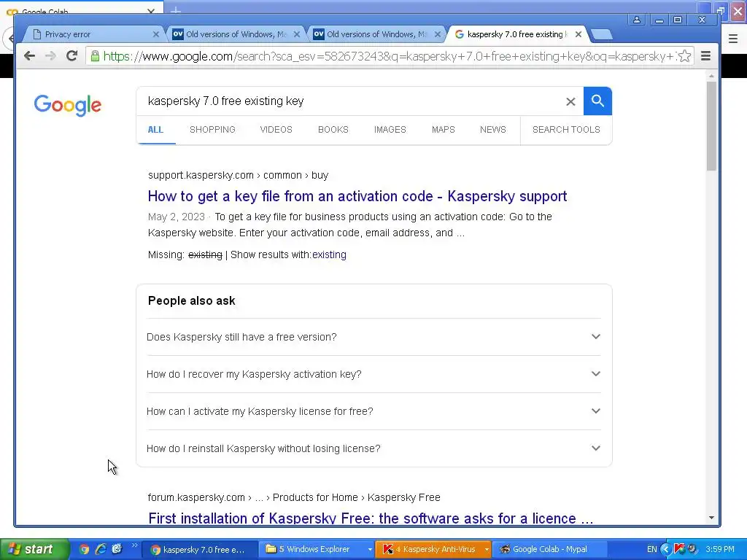Click the page vertical scrollbar thumb
Image resolution: width=747 pixels, height=560 pixels.
[x=711, y=125]
